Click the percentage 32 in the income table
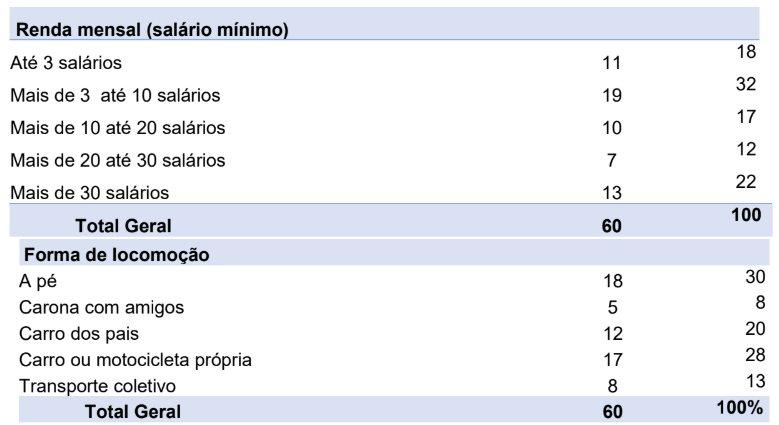The image size is (779, 425). pos(745,85)
